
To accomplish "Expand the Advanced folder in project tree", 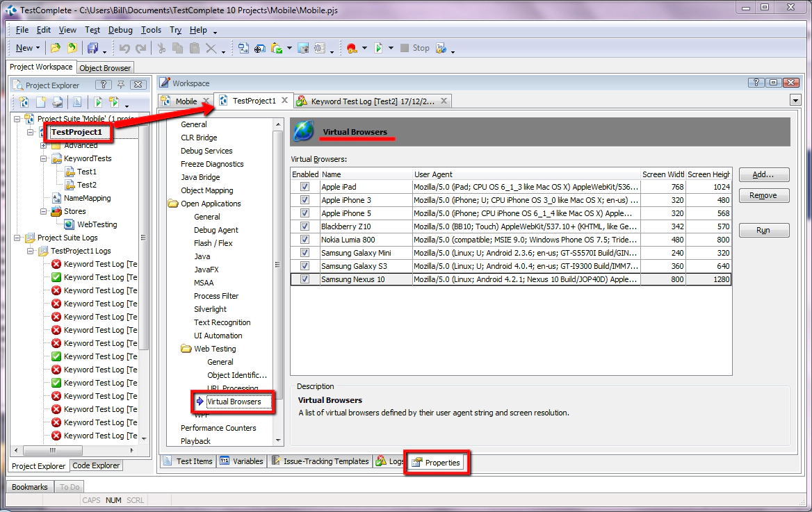I will 44,145.
